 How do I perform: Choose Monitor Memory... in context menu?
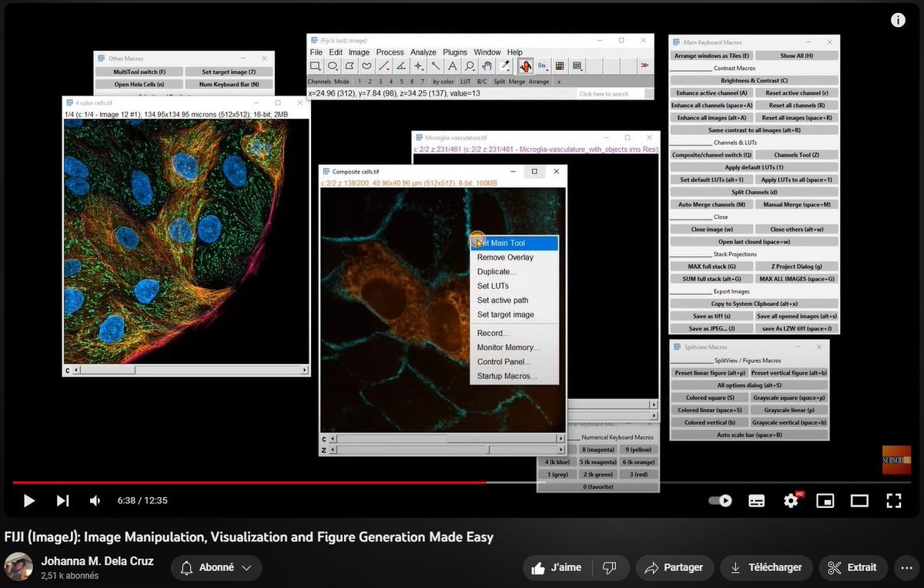pyautogui.click(x=514, y=348)
